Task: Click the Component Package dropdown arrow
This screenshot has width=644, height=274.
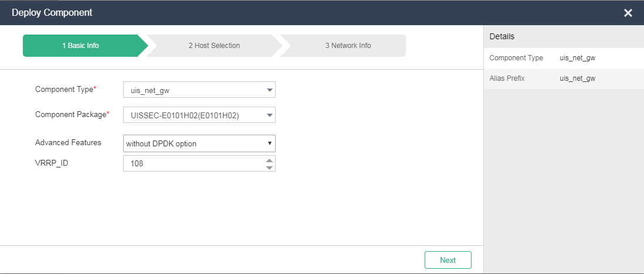Action: (x=269, y=115)
